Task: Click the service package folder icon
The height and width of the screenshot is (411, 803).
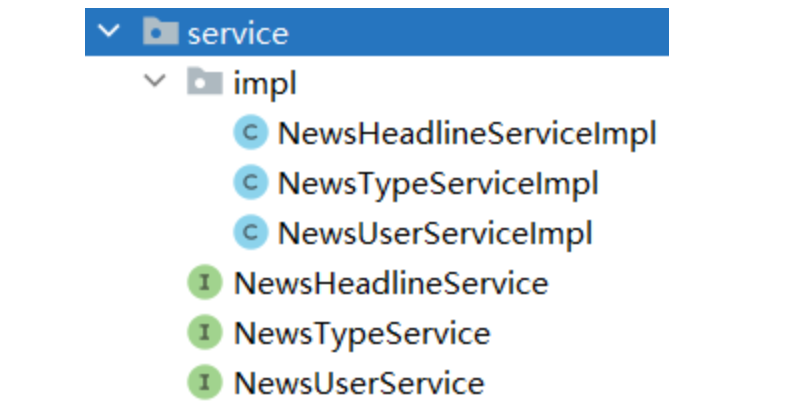Action: pos(160,31)
